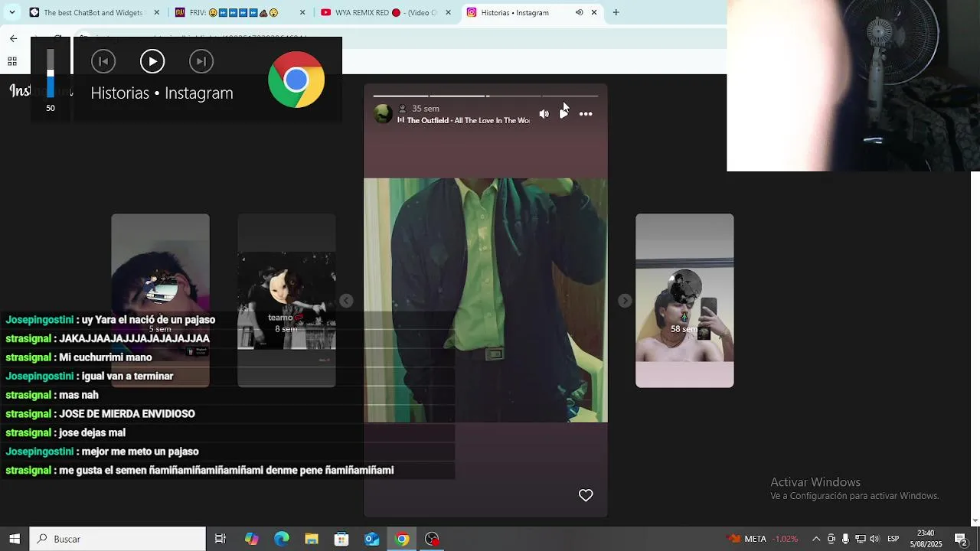The image size is (980, 551).
Task: Open Outlook from the taskbar
Action: (x=372, y=539)
